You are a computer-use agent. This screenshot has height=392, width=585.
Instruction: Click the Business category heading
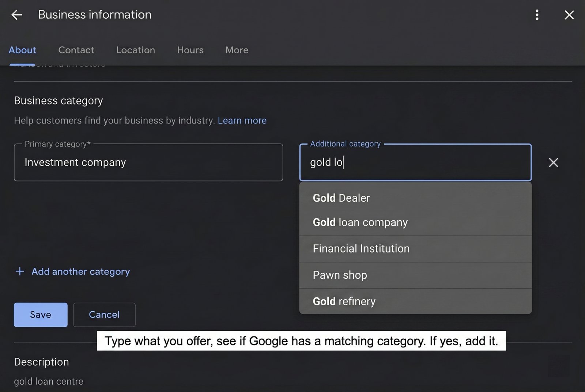coord(58,100)
